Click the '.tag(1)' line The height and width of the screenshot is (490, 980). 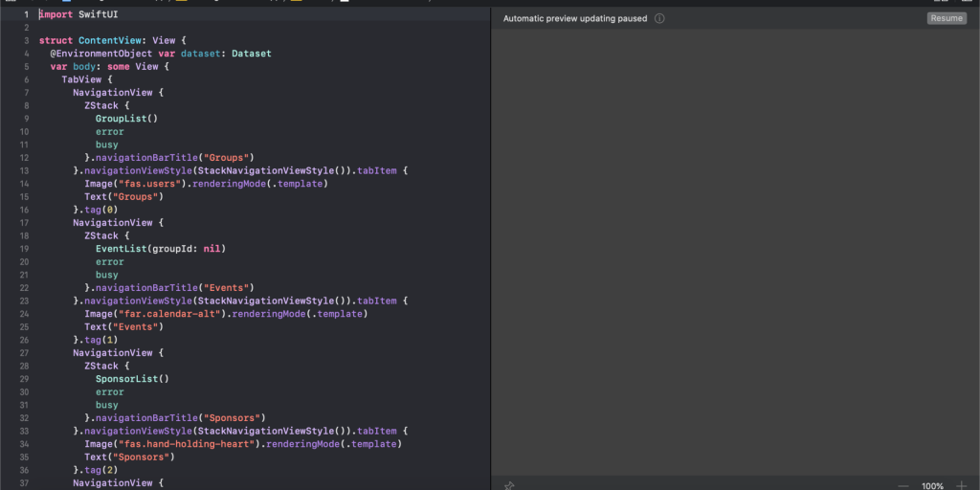[x=96, y=340]
